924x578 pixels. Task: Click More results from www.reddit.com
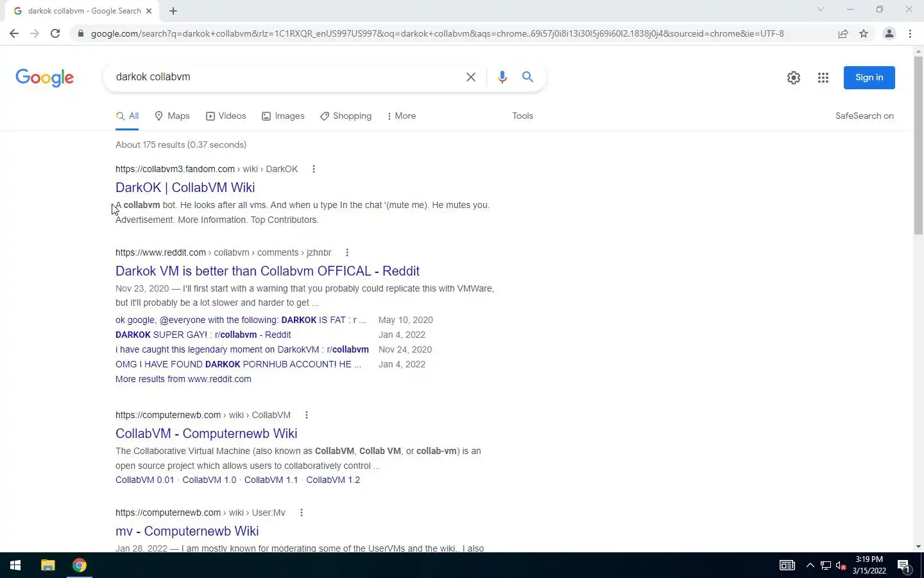[x=184, y=379]
